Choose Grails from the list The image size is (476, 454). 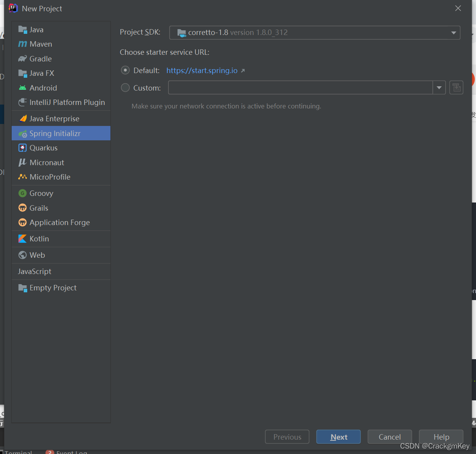(x=61, y=208)
